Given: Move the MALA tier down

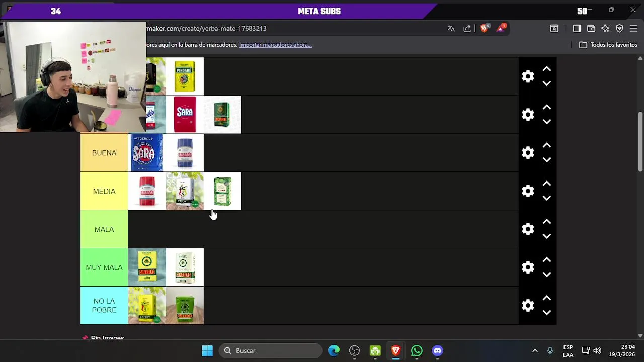Looking at the screenshot, I should pos(547,236).
